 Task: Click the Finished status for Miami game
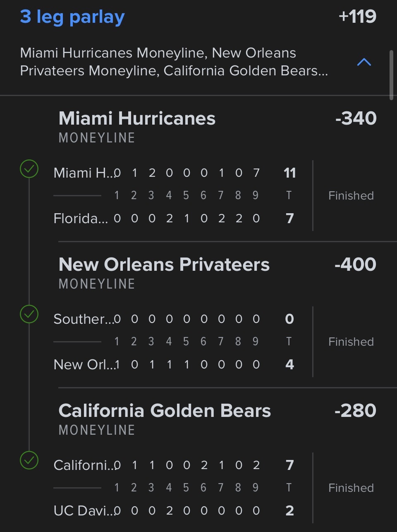pos(351,195)
